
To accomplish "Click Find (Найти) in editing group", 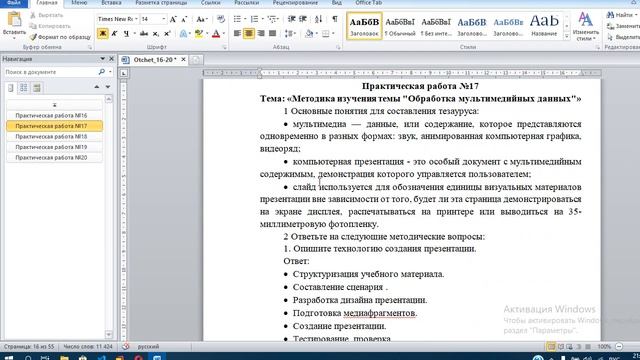I will 622,15.
